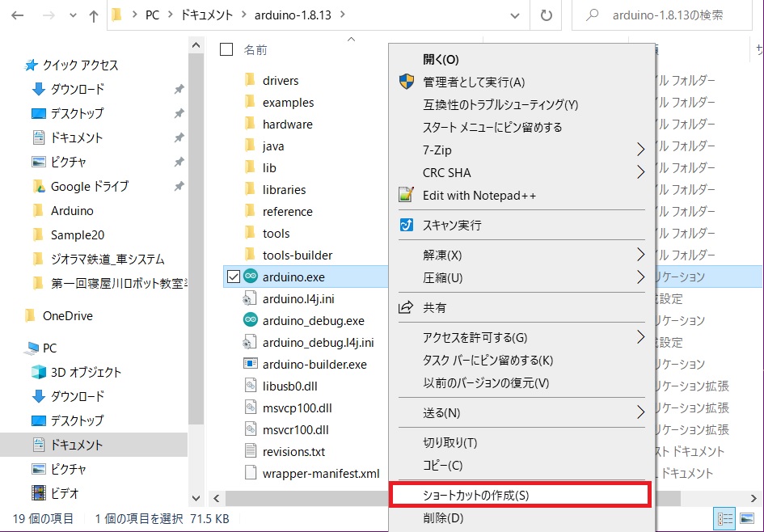Click the 共有 share icon
Viewport: 764px width, 532px height.
406,307
